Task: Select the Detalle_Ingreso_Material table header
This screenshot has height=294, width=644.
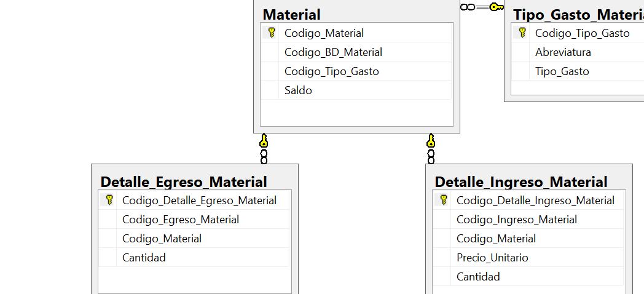Action: click(520, 181)
